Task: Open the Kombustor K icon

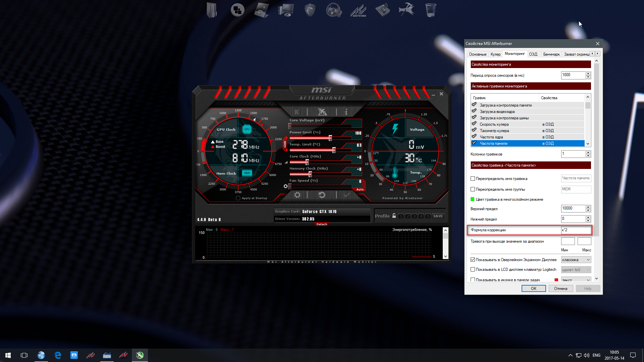Action: click(297, 112)
